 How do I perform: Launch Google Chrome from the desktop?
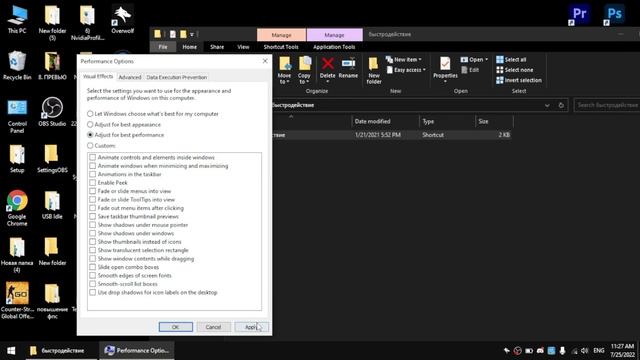click(17, 207)
